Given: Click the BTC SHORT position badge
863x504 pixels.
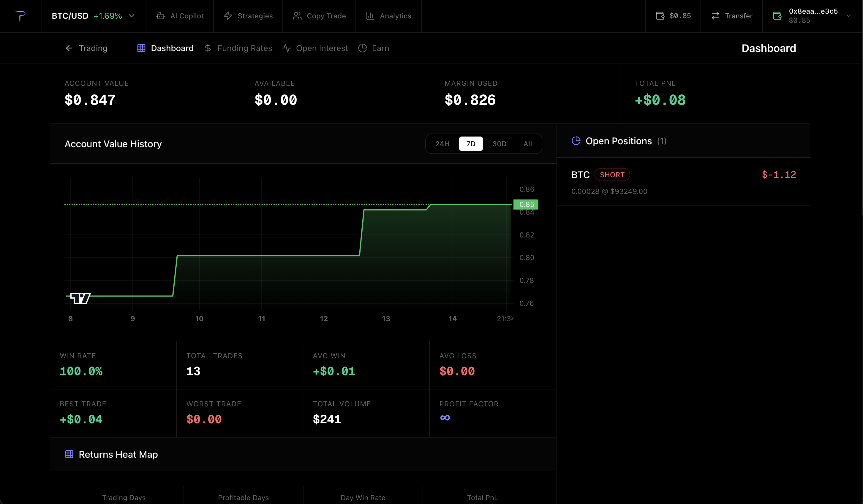Looking at the screenshot, I should coord(612,175).
